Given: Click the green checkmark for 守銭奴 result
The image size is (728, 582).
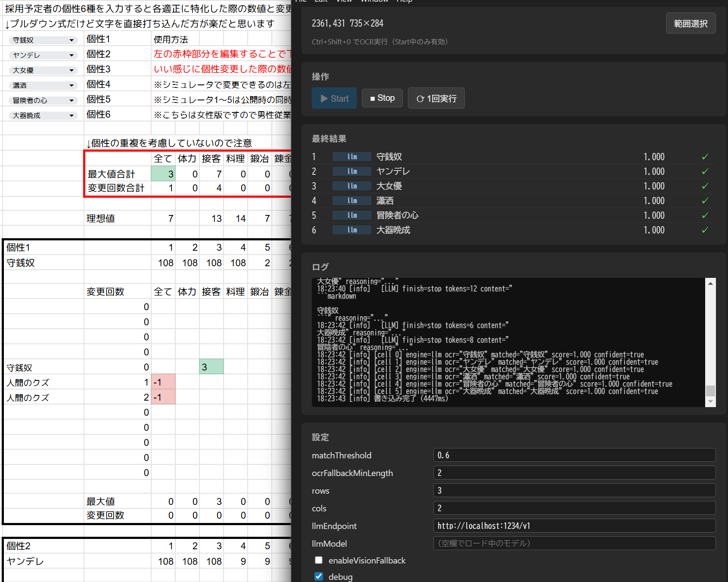Looking at the screenshot, I should (705, 157).
